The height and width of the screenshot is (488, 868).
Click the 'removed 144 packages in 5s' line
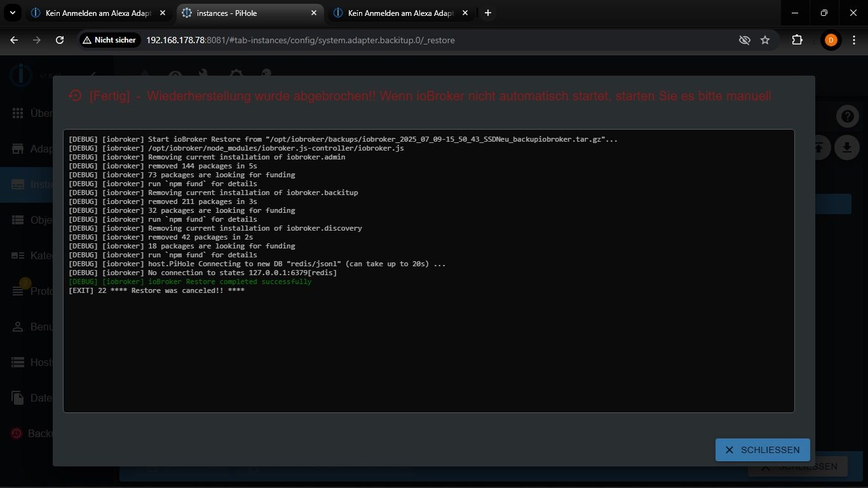coord(163,166)
